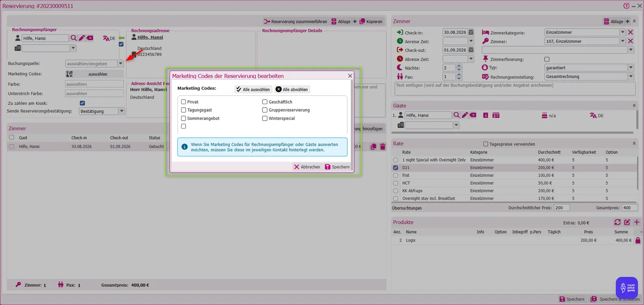This screenshot has height=305, width=644.
Task: Search for a Rechnungsempfänger contact
Action: [x=74, y=38]
